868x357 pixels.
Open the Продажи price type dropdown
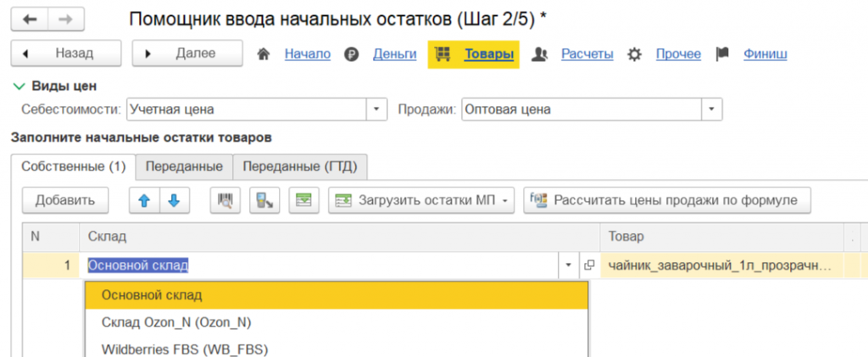[x=711, y=109]
